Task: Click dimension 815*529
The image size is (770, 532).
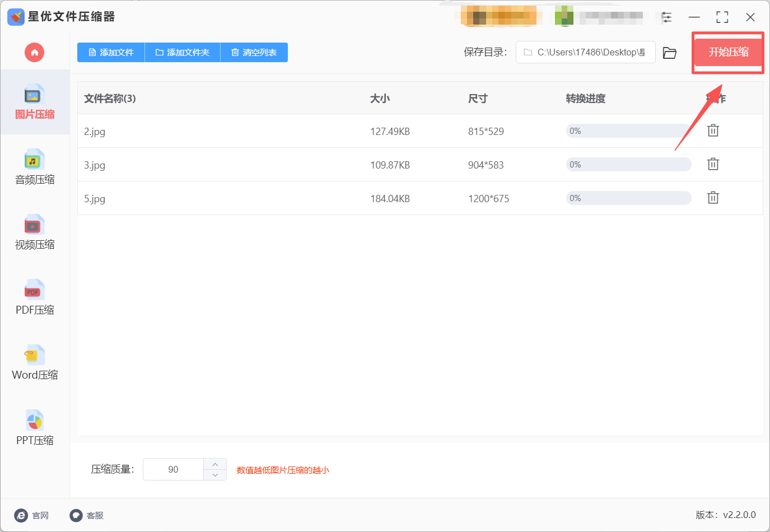Action: [x=486, y=132]
